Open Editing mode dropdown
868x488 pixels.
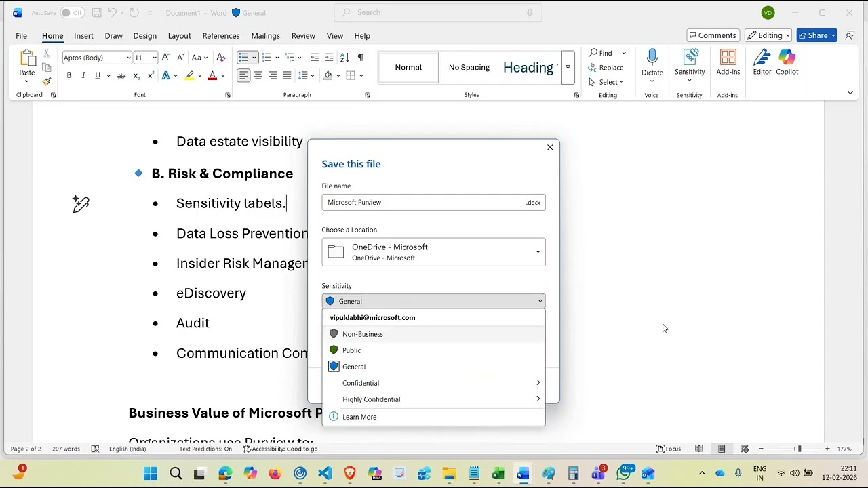pos(769,35)
